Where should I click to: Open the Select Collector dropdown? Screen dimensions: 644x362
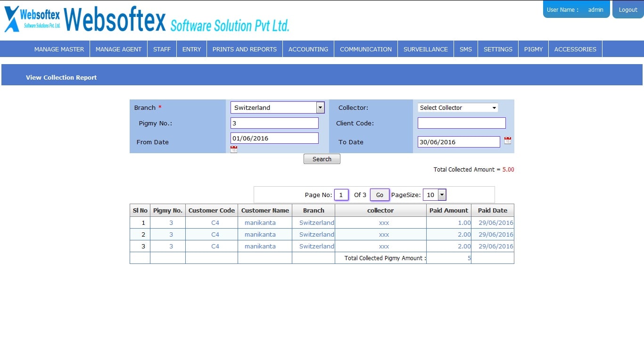(458, 107)
